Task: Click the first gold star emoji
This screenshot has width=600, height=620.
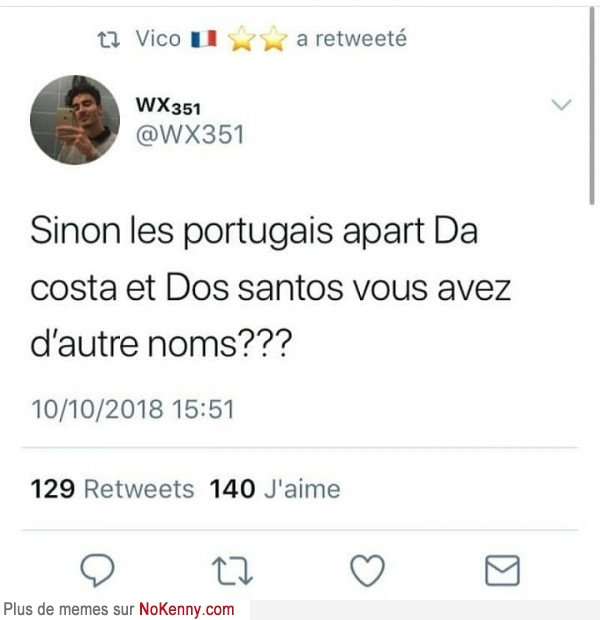Action: point(241,39)
